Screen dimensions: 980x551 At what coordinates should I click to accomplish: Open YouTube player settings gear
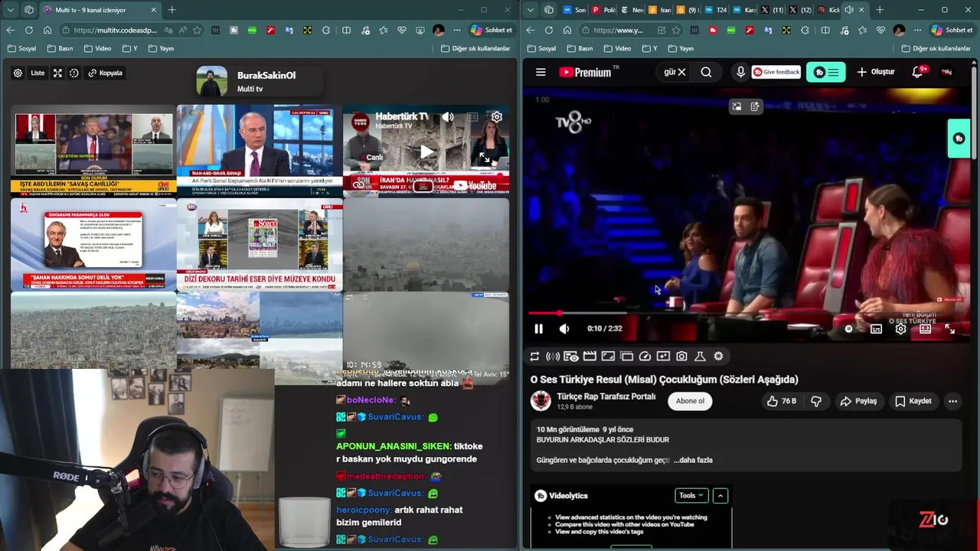pyautogui.click(x=900, y=329)
